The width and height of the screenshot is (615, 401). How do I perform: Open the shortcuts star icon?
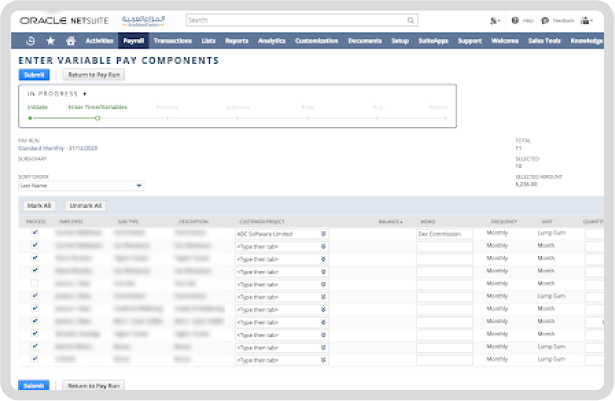click(51, 41)
